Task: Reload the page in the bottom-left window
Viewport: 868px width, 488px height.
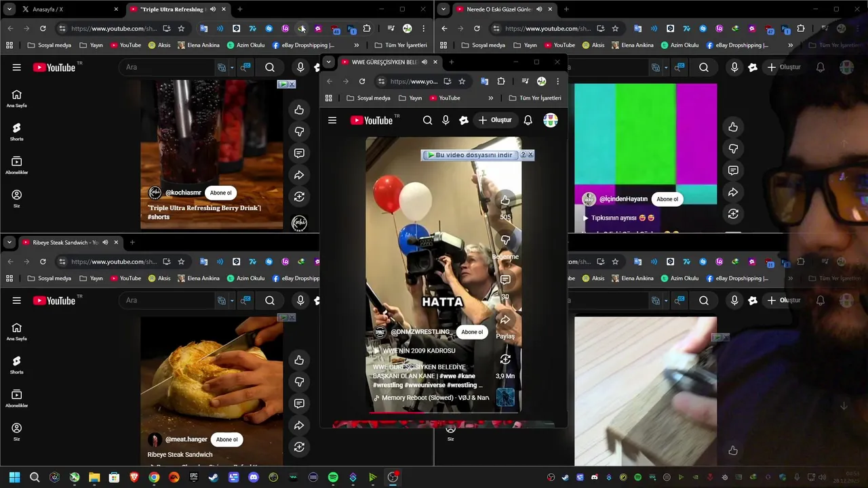Action: 43,262
